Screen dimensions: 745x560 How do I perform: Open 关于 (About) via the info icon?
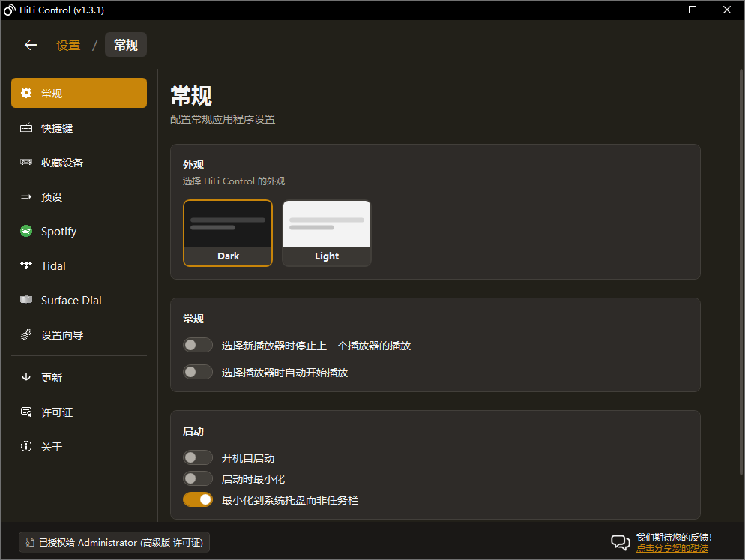coord(26,446)
